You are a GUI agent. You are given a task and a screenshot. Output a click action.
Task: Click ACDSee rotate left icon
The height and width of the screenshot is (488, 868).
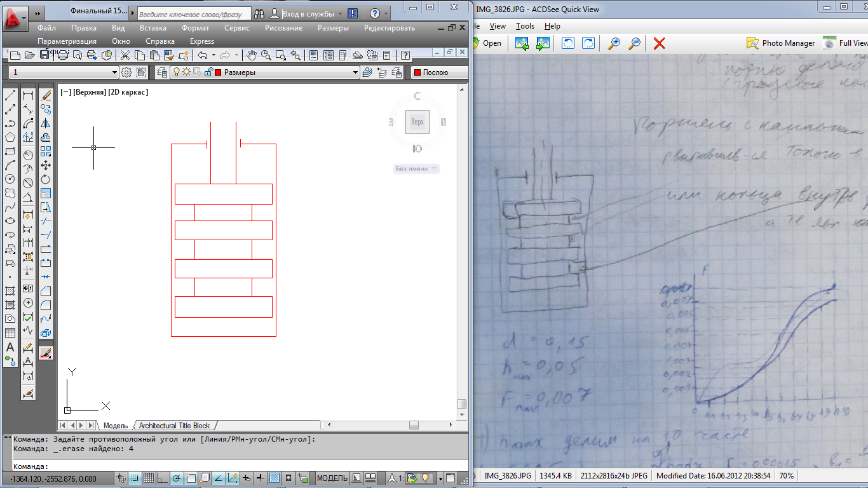(569, 43)
